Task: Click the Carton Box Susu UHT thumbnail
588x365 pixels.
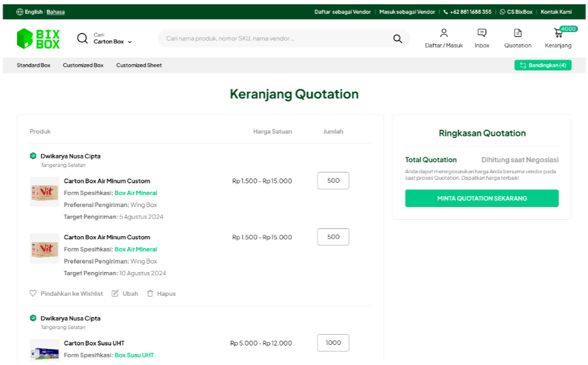Action: click(44, 350)
